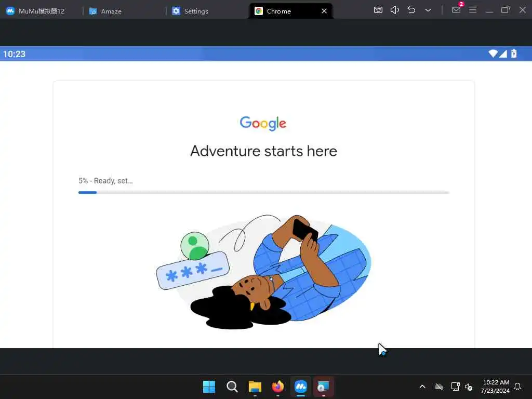Close the Chrome tab

coord(324,11)
